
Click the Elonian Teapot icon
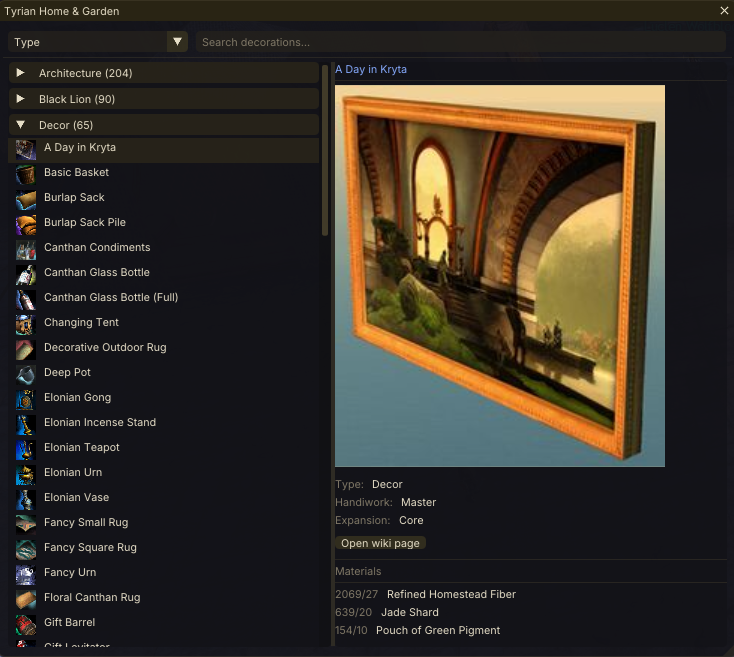[x=26, y=450]
